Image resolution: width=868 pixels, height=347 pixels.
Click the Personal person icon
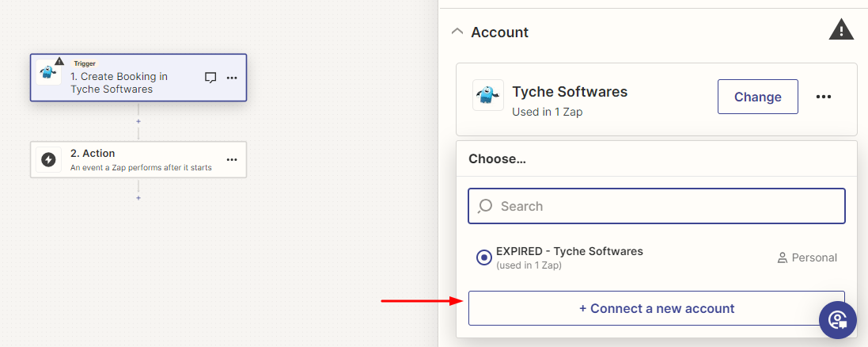pos(783,257)
